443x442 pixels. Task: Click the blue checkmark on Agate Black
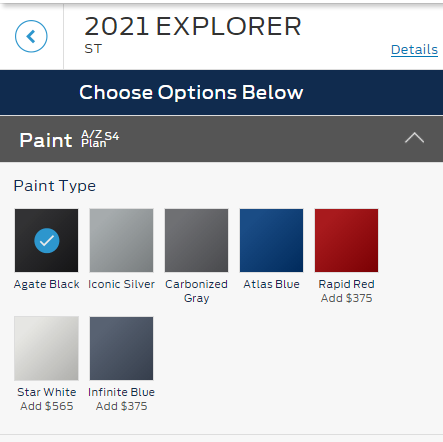(47, 241)
